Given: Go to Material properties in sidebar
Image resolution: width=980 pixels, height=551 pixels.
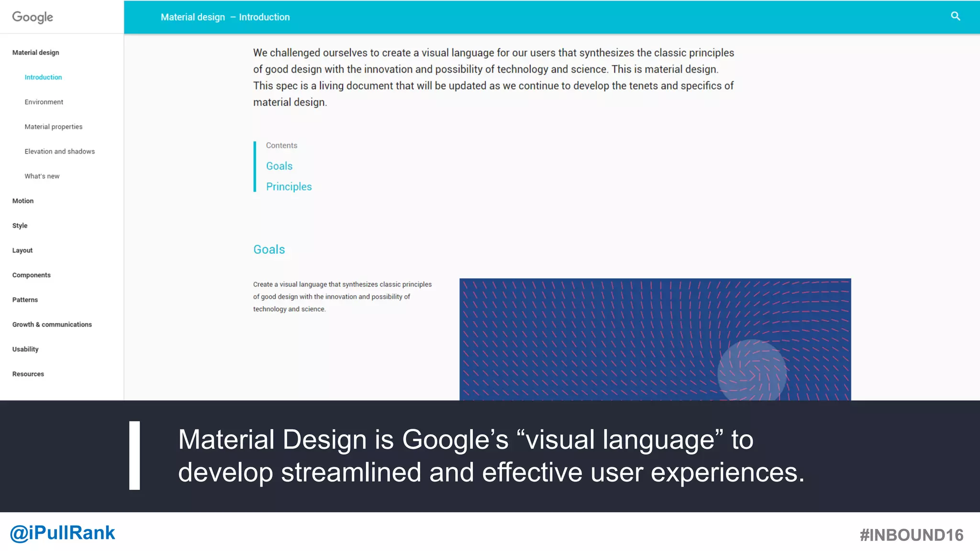Looking at the screenshot, I should tap(54, 127).
